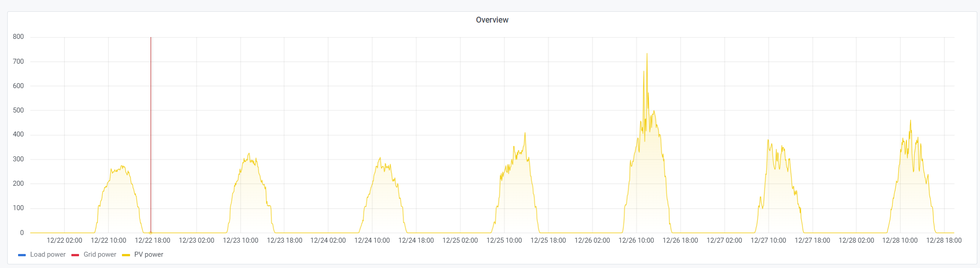Image resolution: width=980 pixels, height=268 pixels.
Task: Click the 12/24 18:00 x-axis label
Action: point(416,240)
